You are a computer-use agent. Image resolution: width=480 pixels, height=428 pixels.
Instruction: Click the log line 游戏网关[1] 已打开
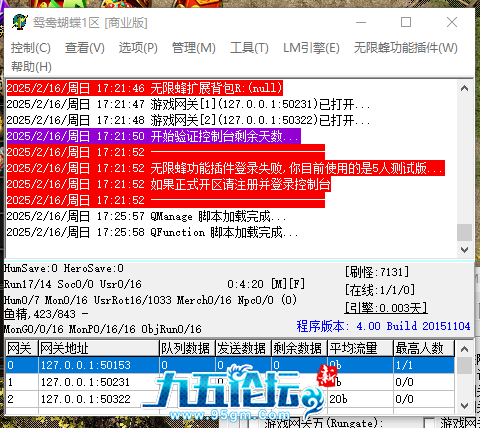(189, 104)
